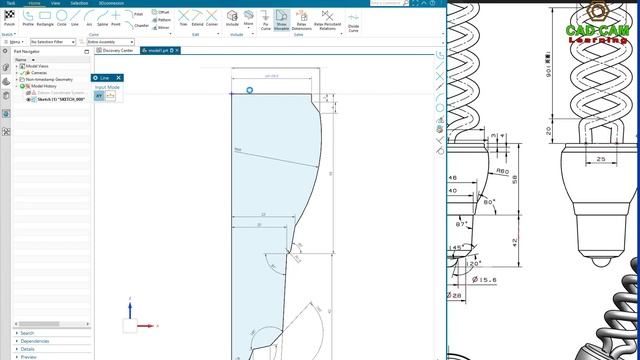Click the Pattern curve command

pos(161,20)
